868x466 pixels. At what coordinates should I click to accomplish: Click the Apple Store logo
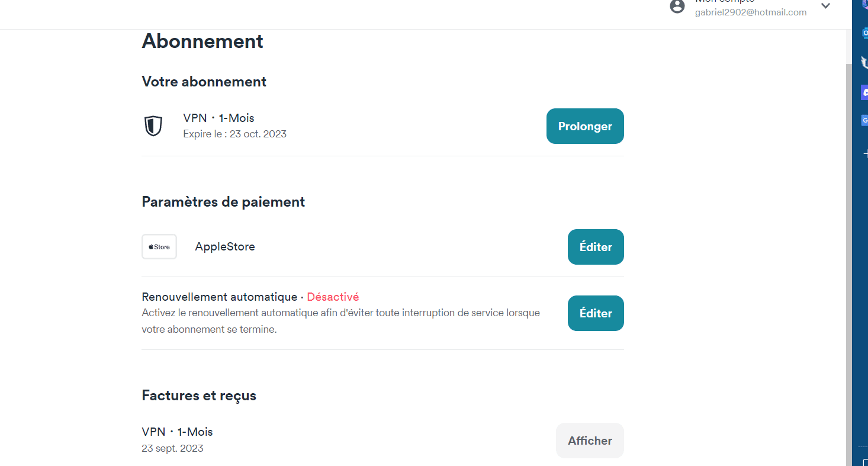[159, 247]
